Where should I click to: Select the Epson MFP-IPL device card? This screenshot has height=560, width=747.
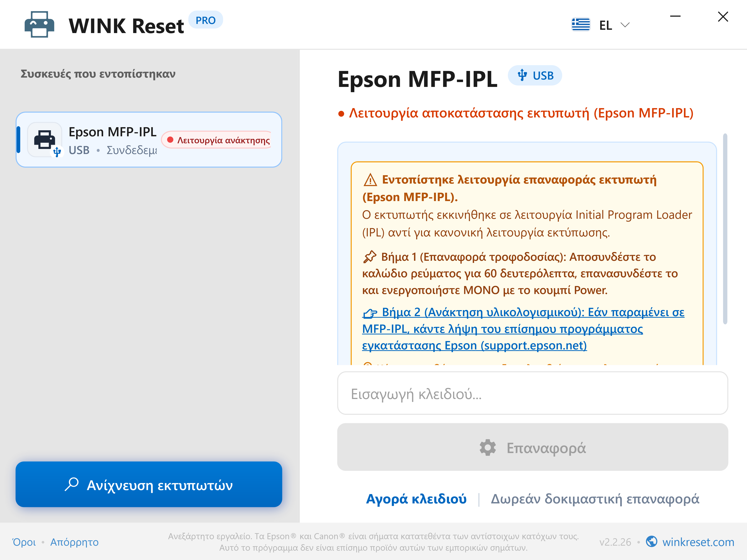(149, 140)
